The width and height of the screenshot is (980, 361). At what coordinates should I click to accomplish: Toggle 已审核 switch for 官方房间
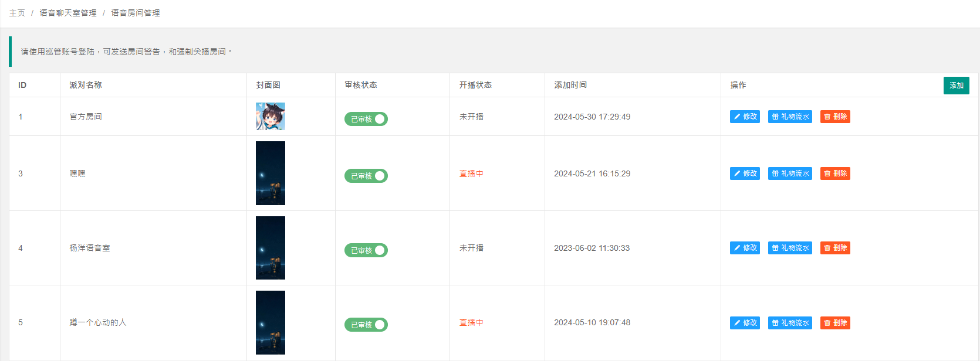point(366,119)
